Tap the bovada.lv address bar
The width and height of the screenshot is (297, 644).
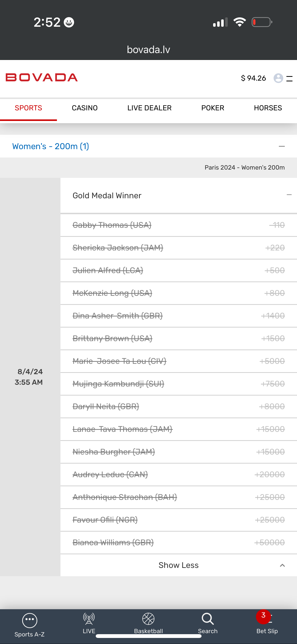pyautogui.click(x=148, y=50)
